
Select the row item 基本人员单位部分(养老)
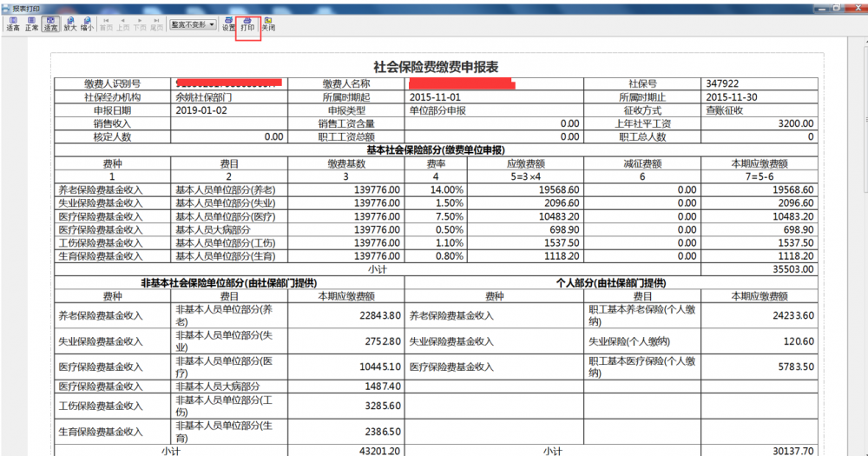(x=226, y=190)
